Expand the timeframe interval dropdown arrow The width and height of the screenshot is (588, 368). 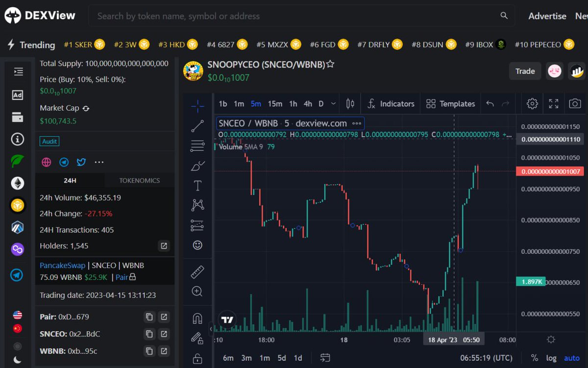(334, 103)
